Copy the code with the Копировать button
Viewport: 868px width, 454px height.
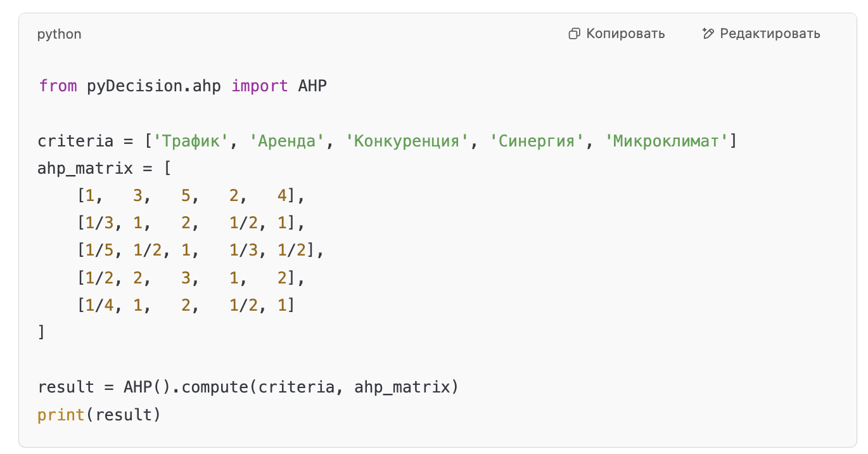[617, 34]
